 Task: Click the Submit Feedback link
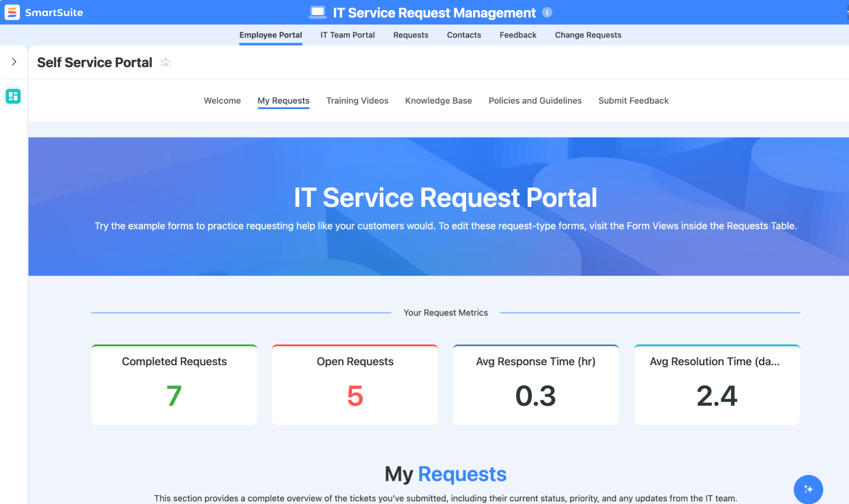633,101
